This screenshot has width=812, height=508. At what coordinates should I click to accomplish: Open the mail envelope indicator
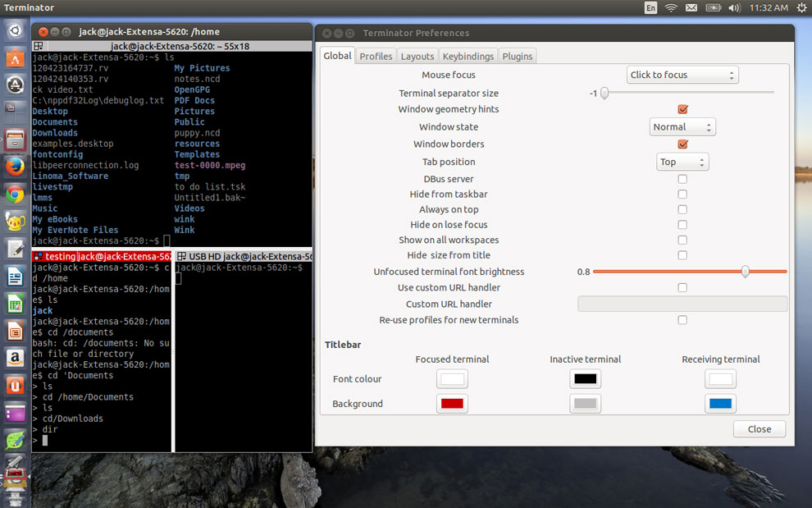click(x=691, y=7)
